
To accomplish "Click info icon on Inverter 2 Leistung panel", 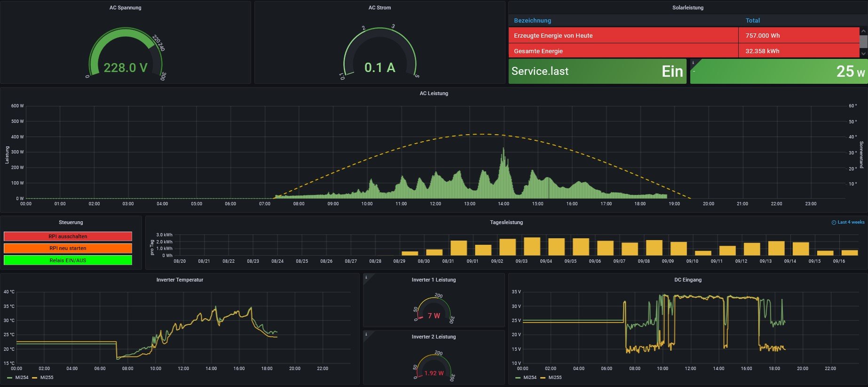I will click(x=366, y=334).
